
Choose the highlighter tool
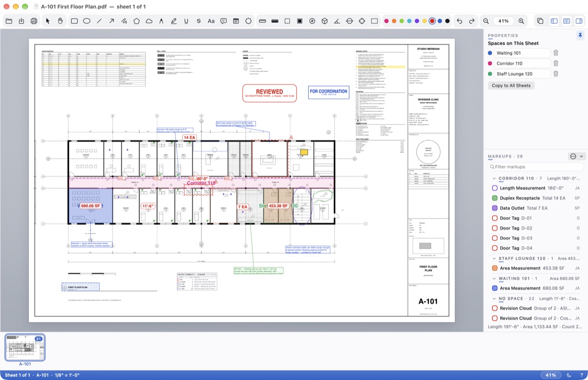pyautogui.click(x=174, y=21)
